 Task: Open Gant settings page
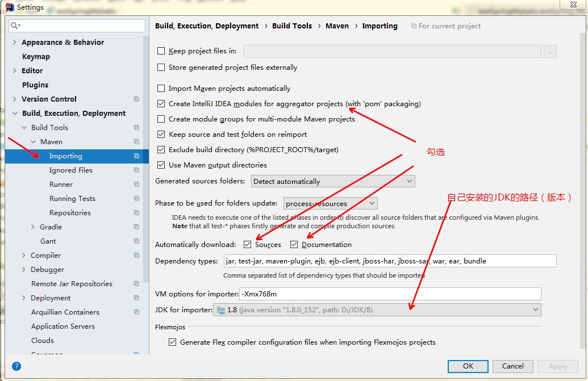pos(48,241)
